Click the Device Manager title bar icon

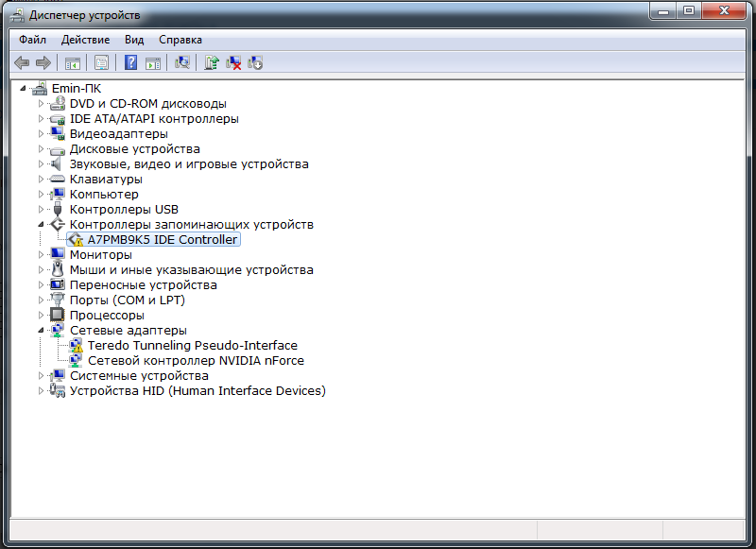point(17,15)
